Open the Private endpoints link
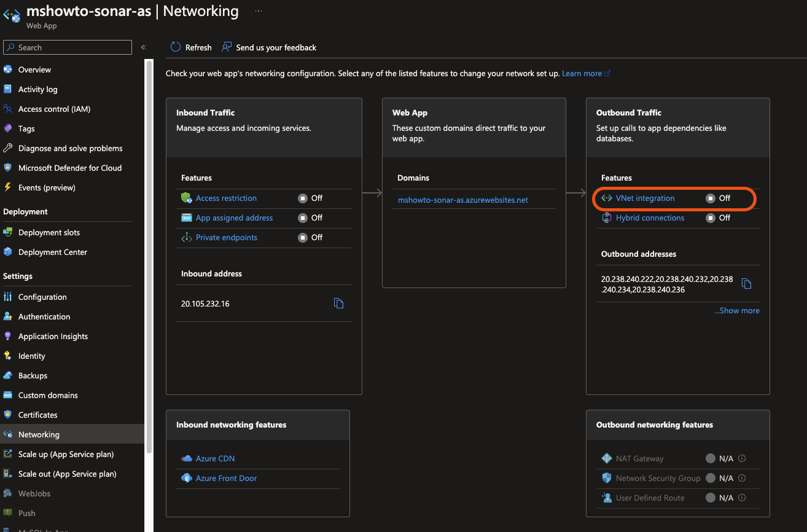Viewport: 807px width, 532px height. (226, 237)
